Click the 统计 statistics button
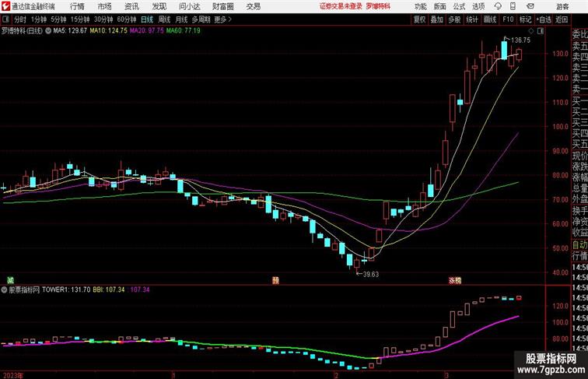The height and width of the screenshot is (379, 588). (x=472, y=19)
